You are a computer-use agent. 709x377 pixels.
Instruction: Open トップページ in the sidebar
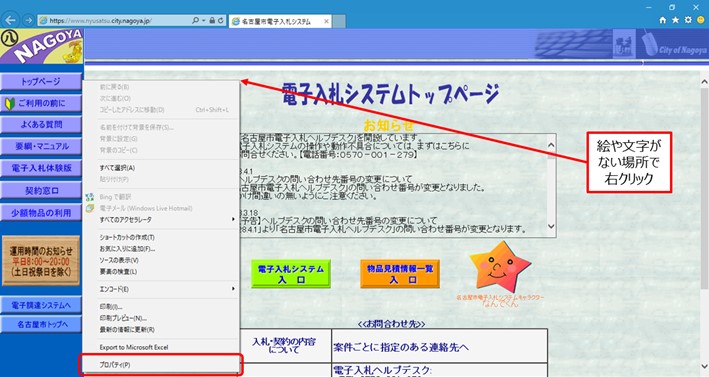(41, 82)
